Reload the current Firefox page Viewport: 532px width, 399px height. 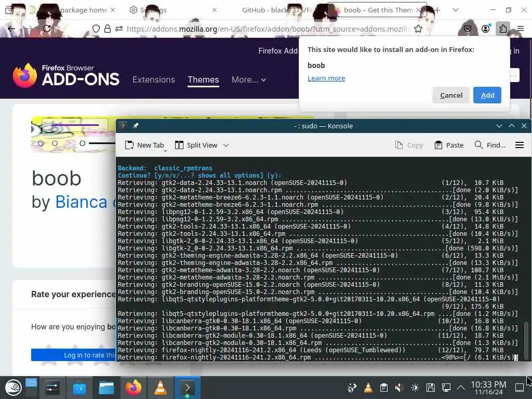tap(47, 29)
